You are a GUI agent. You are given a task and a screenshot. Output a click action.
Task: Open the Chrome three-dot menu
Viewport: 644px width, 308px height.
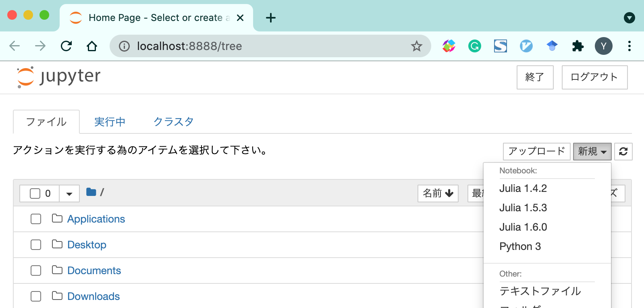point(629,46)
